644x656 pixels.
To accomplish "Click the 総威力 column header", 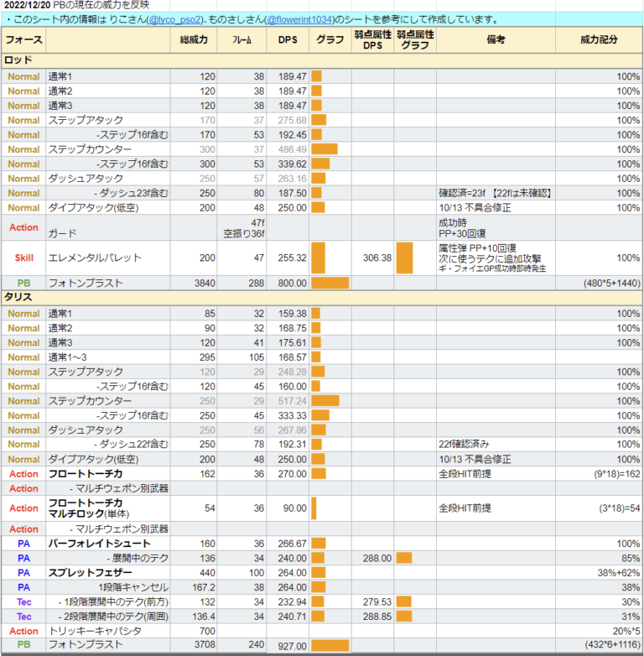I will click(194, 39).
